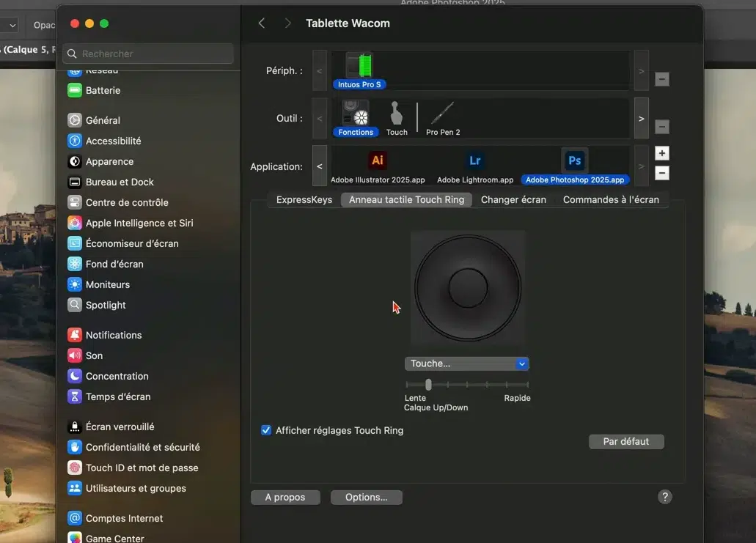Open Notifications settings in sidebar
This screenshot has height=543, width=756.
click(105, 335)
